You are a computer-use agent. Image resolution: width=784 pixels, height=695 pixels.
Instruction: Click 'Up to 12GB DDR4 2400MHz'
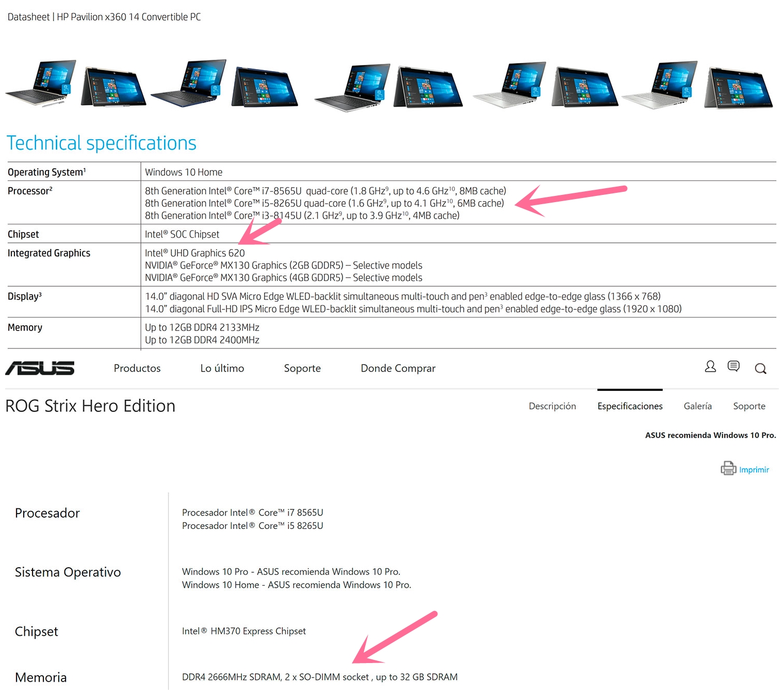tap(202, 340)
